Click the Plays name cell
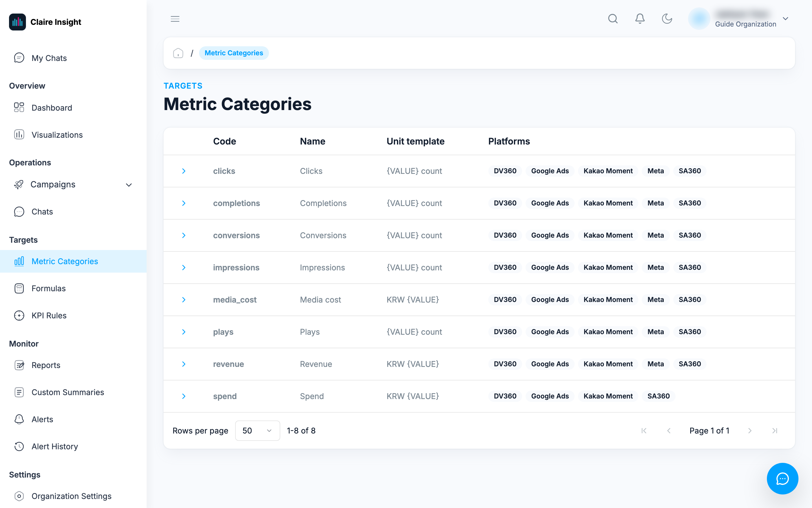This screenshot has width=812, height=508. pos(310,332)
